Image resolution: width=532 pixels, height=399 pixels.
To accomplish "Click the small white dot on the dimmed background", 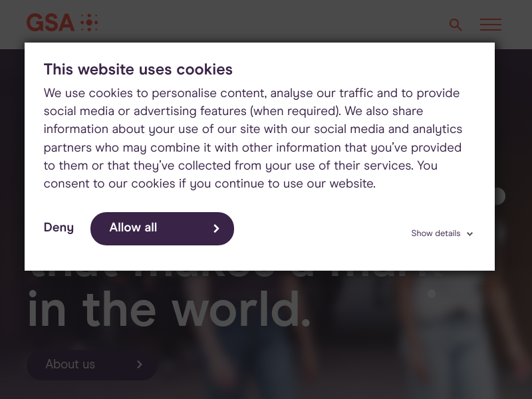I will click(432, 293).
